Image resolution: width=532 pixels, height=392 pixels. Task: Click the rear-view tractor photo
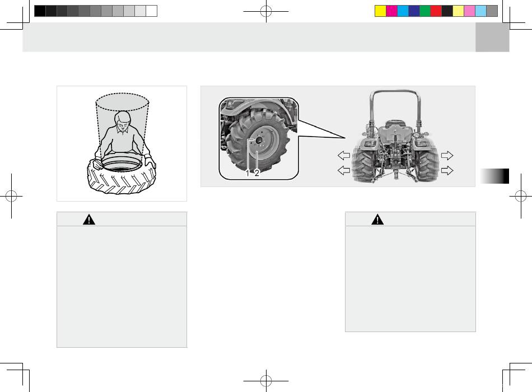395,137
